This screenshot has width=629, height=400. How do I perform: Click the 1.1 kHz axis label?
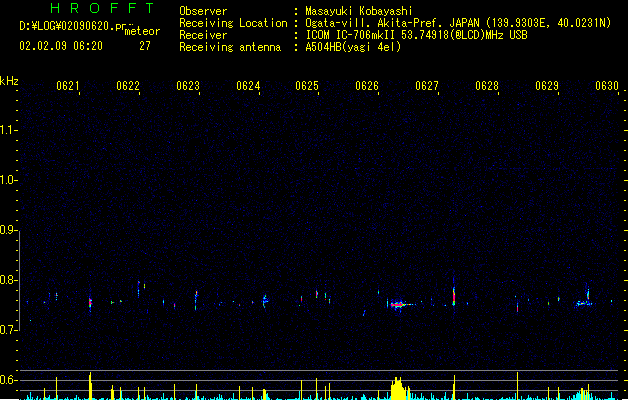click(8, 130)
